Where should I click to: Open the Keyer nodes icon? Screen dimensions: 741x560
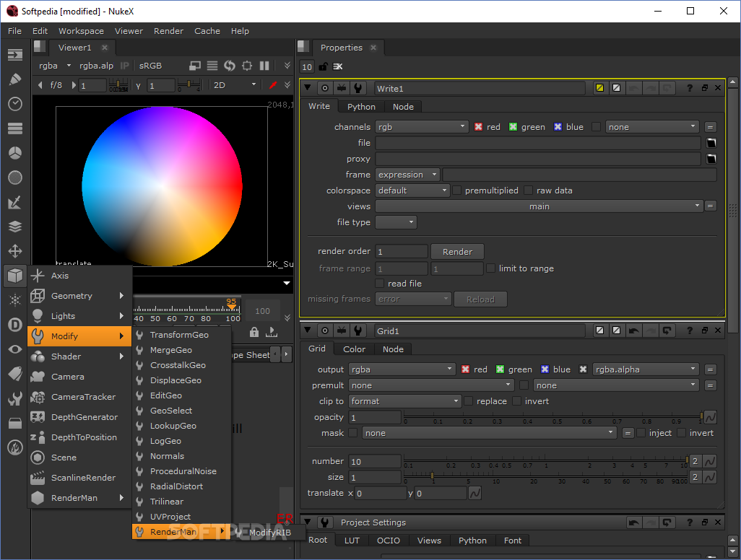pos(15,202)
